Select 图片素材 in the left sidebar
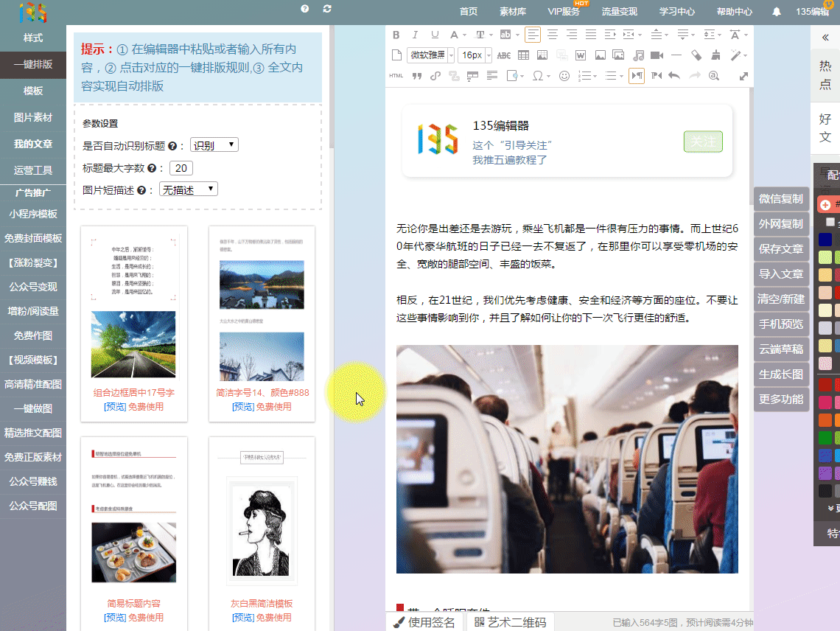This screenshot has height=631, width=840. pos(33,117)
